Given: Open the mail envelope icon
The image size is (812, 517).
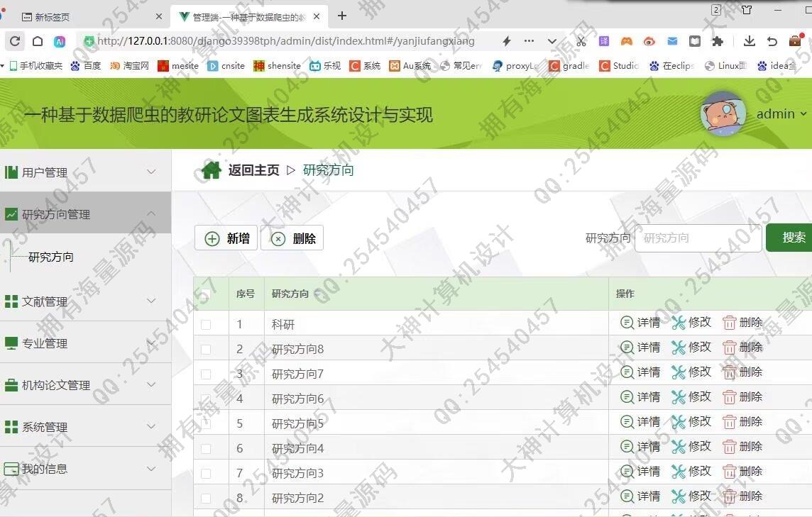Looking at the screenshot, I should (x=672, y=41).
